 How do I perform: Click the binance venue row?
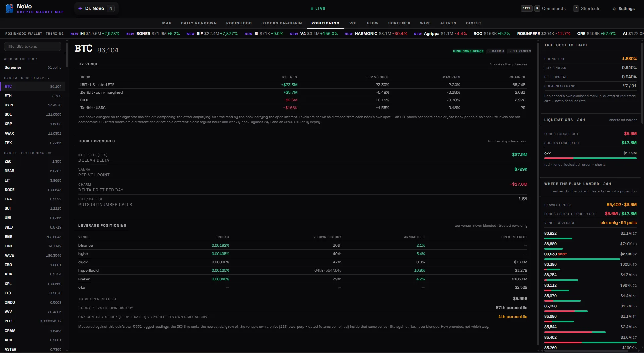click(303, 245)
